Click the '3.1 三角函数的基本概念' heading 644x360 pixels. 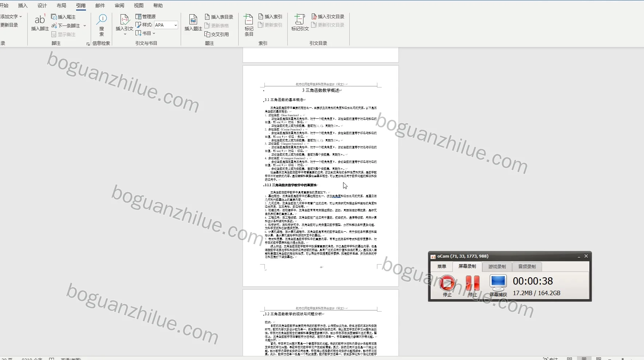[x=284, y=99]
